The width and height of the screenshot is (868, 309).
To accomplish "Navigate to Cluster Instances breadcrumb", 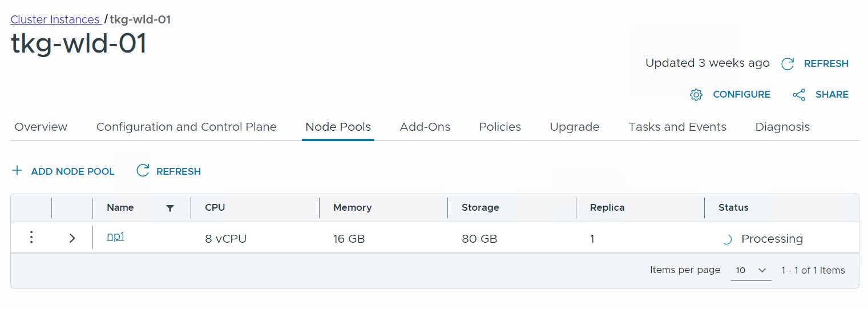I will pyautogui.click(x=55, y=19).
